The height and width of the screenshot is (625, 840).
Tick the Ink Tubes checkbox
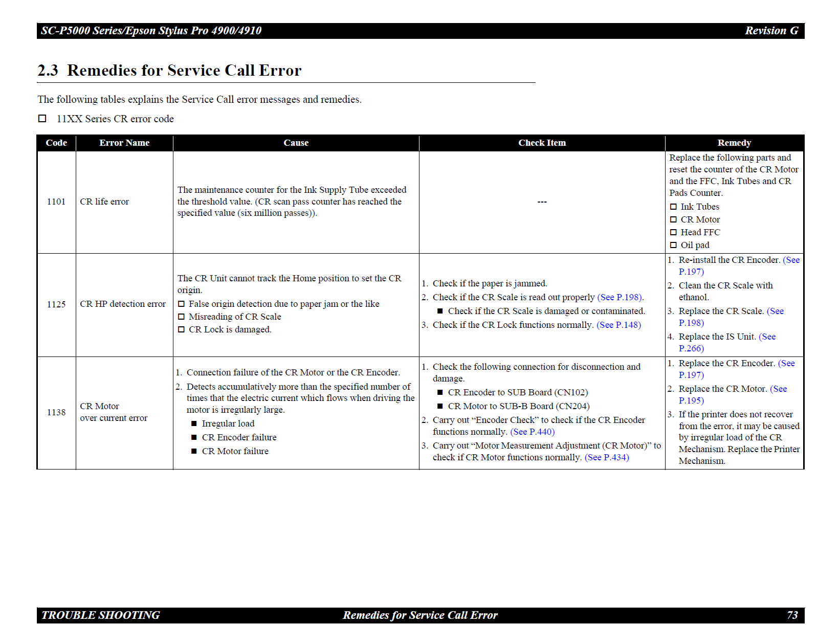pyautogui.click(x=673, y=207)
